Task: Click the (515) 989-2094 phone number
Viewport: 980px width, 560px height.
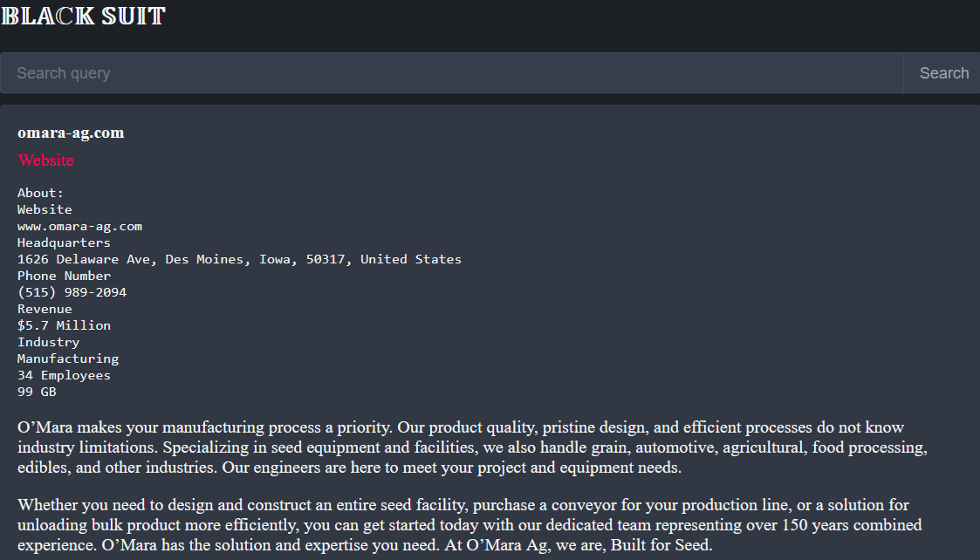Action: (72, 292)
